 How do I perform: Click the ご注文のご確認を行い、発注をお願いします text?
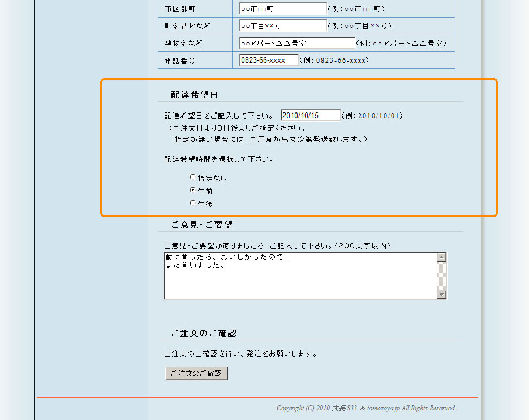(x=240, y=354)
